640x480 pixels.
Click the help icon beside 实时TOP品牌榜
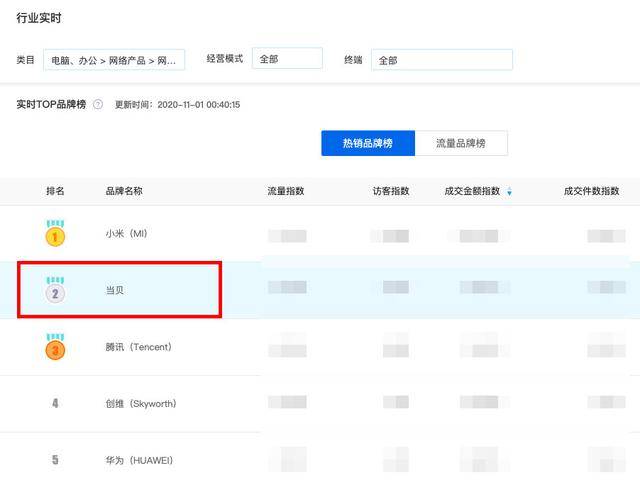click(x=98, y=104)
